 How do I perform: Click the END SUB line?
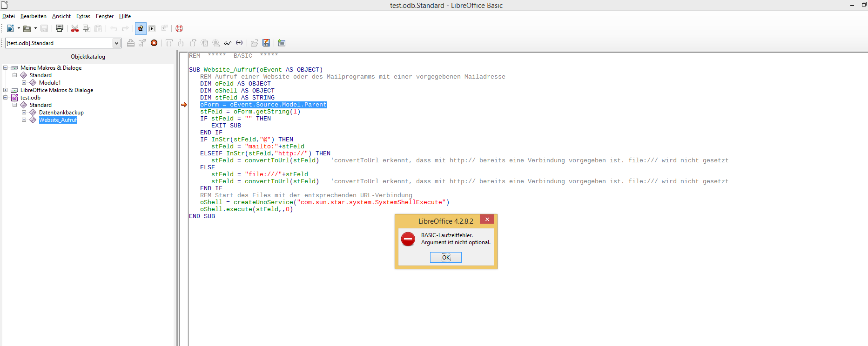pos(202,216)
